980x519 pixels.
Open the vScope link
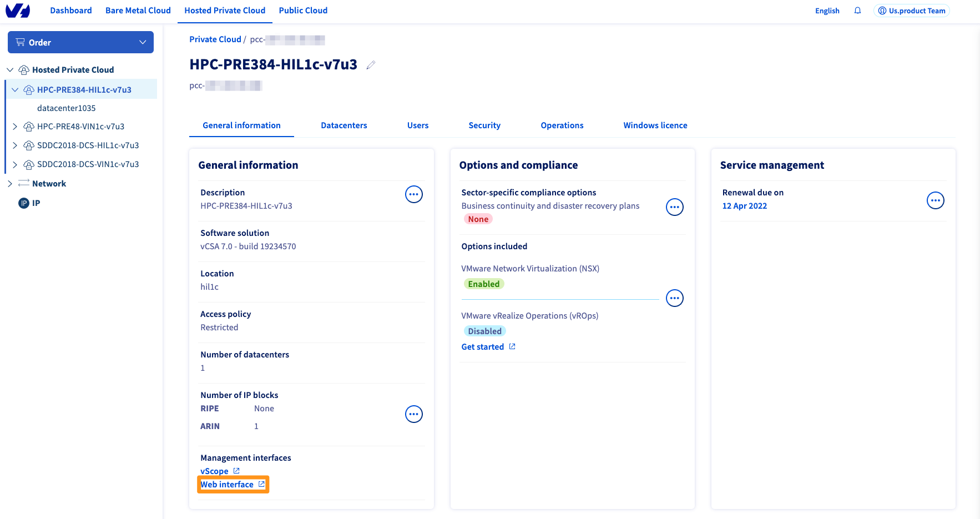[x=214, y=471]
